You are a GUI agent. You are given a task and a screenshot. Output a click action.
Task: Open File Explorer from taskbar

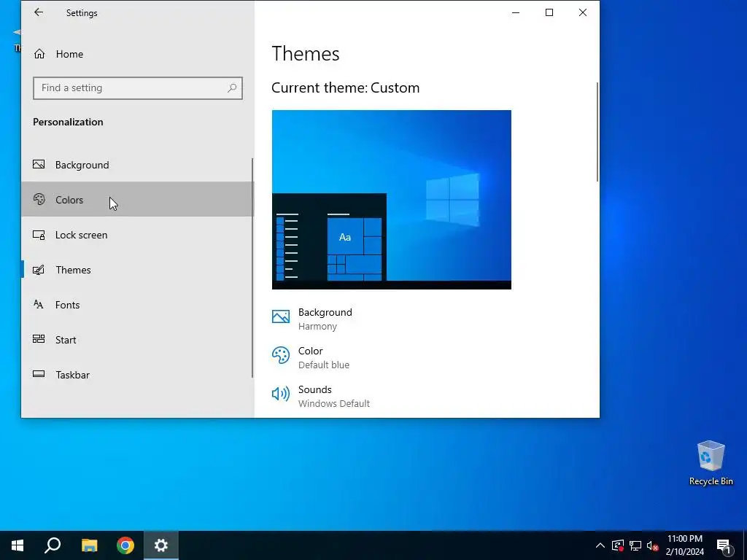coord(89,545)
